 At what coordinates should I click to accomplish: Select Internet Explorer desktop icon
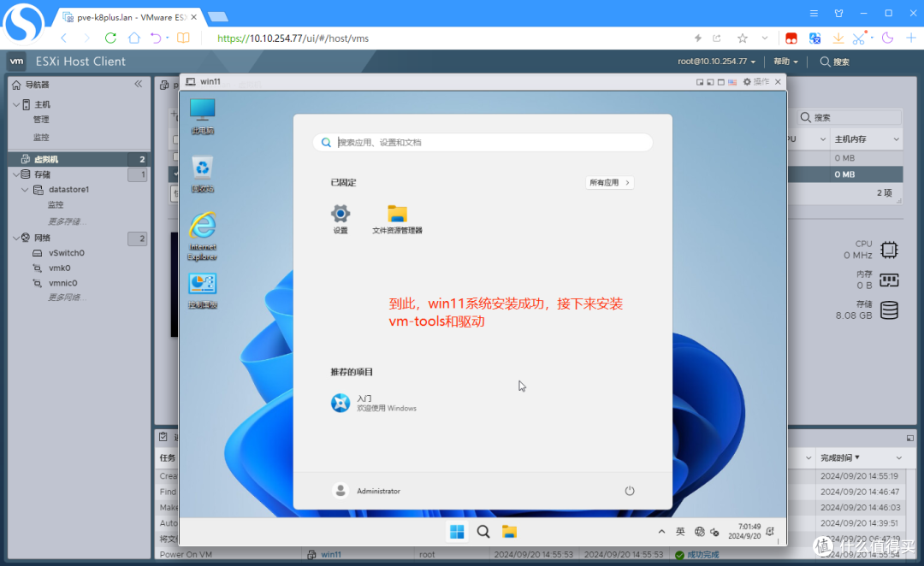click(x=202, y=236)
